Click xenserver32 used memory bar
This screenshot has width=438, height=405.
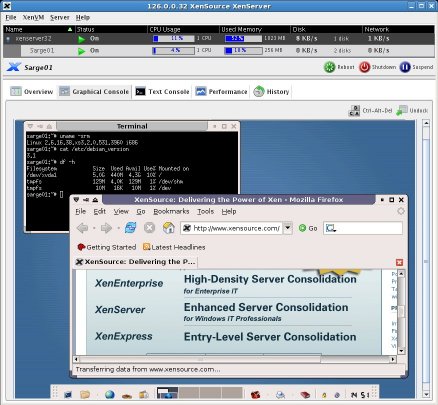coord(243,39)
